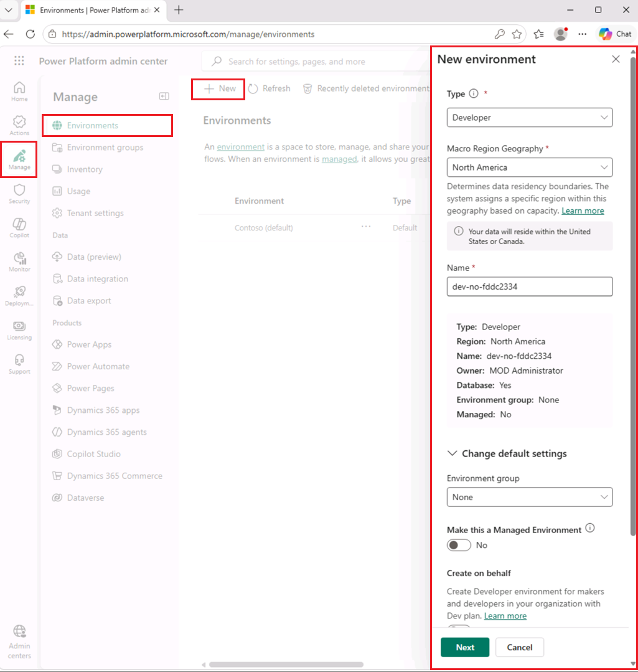Click the horizontal scrollbar below table

coord(286,665)
